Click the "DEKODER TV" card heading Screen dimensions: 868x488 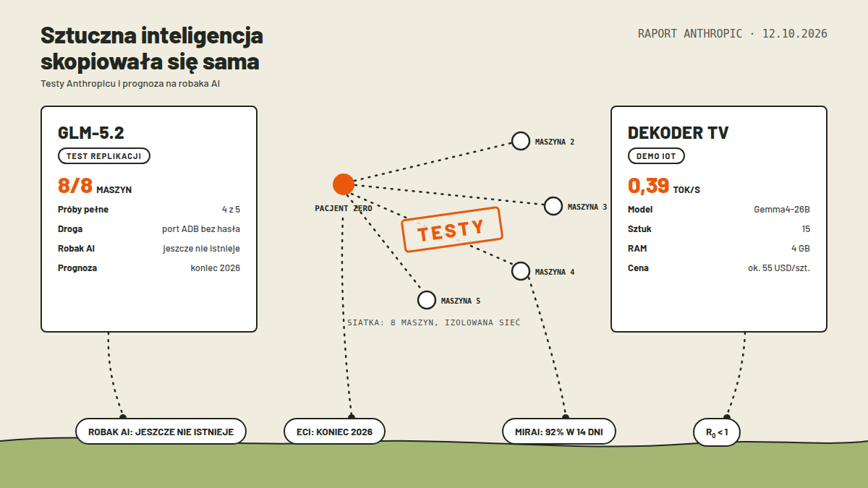[678, 133]
